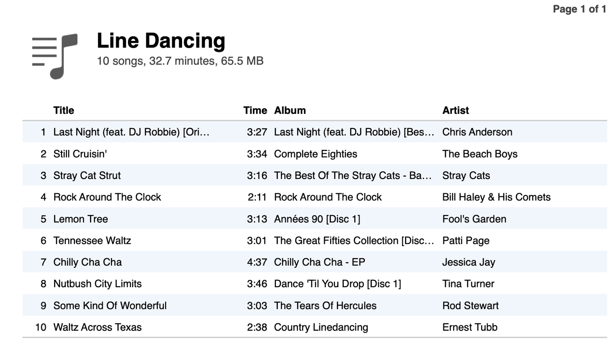The height and width of the screenshot is (364, 614).
Task: Click the Années 90 [Disc 1] album
Action: [317, 219]
